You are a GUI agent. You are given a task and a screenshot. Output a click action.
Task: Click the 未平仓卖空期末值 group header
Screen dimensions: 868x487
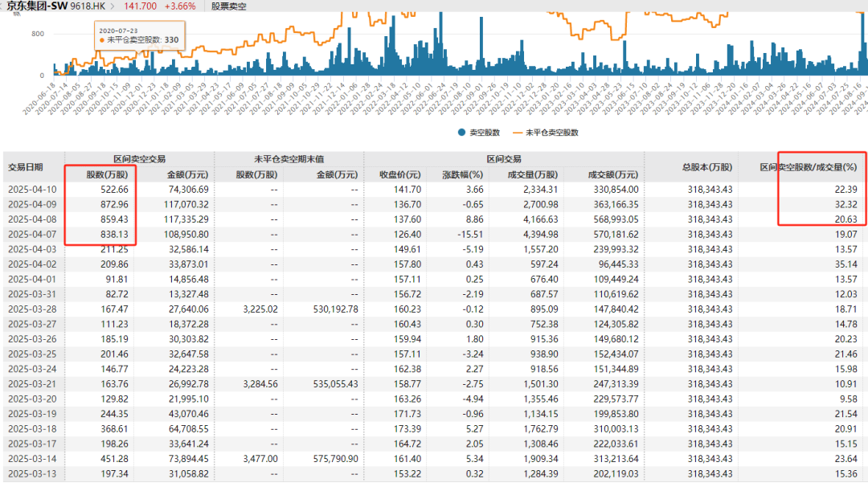tap(289, 159)
